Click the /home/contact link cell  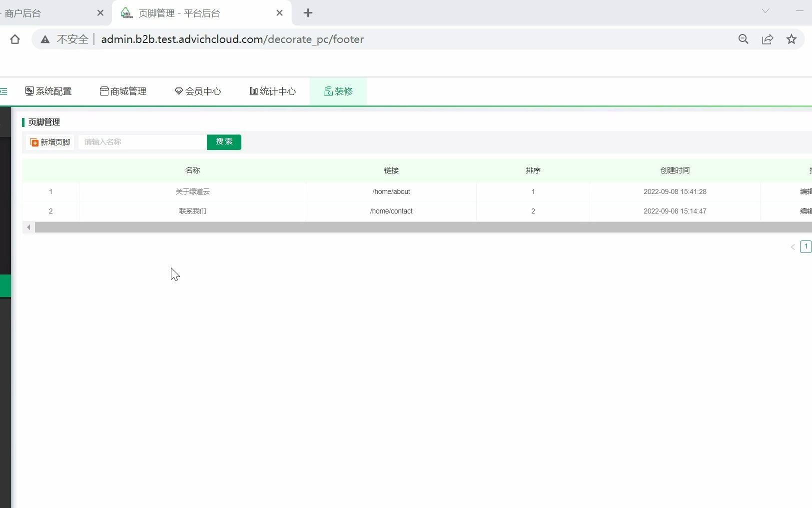[x=391, y=211]
